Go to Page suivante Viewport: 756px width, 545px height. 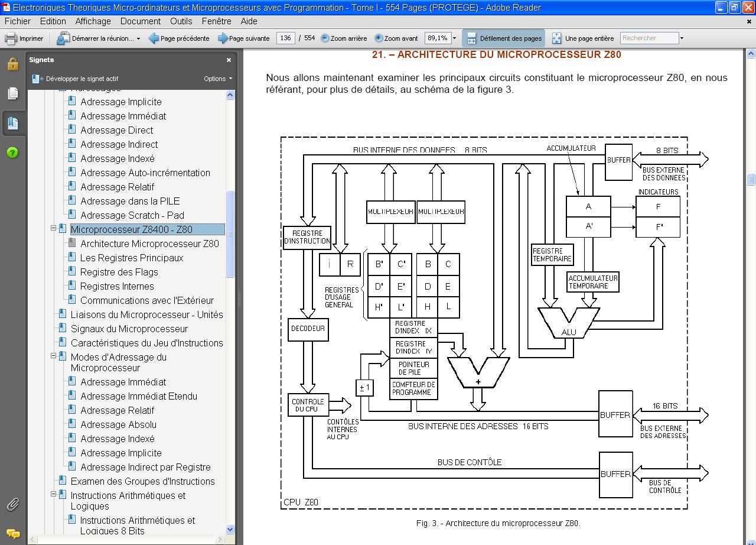click(243, 38)
